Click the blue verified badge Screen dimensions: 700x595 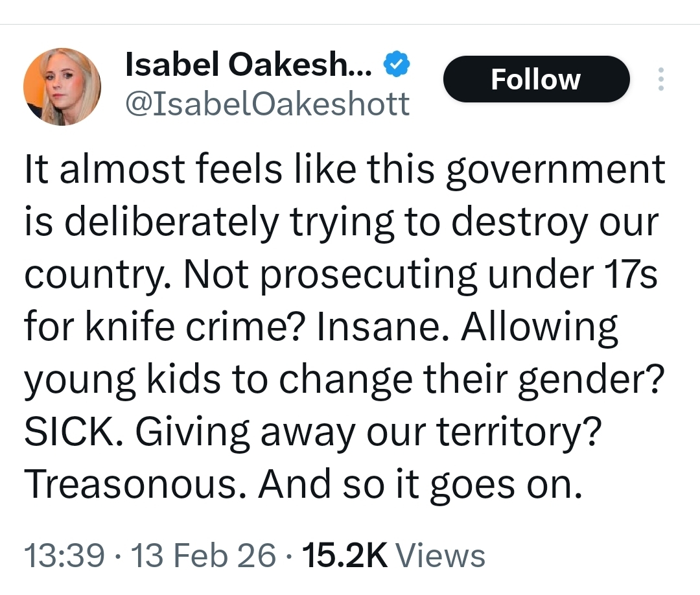(396, 65)
